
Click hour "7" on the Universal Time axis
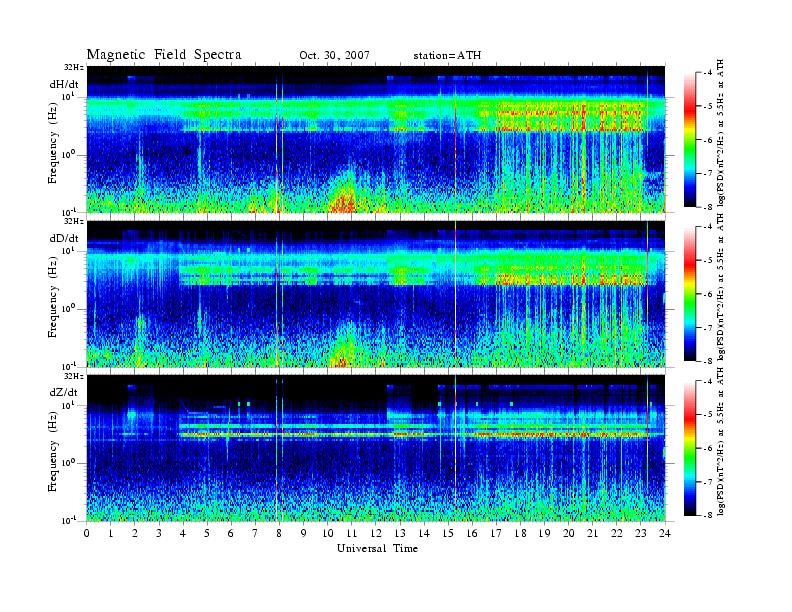[256, 534]
